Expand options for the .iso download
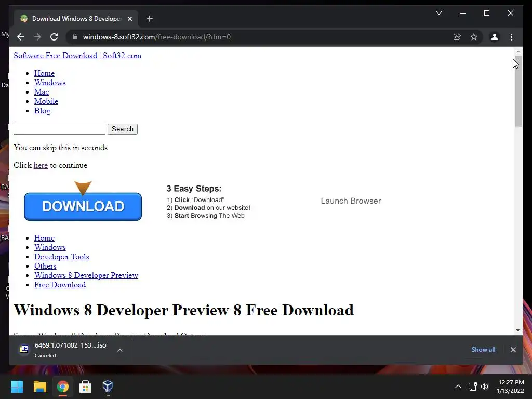Screen dimensions: 532x399 (x=120, y=350)
